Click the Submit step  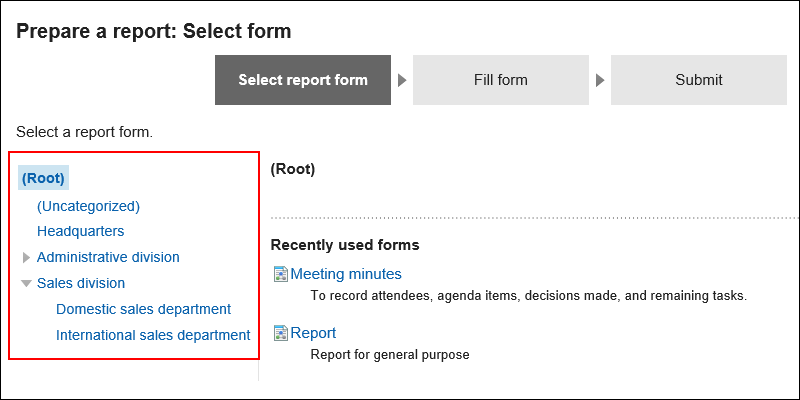pyautogui.click(x=698, y=80)
